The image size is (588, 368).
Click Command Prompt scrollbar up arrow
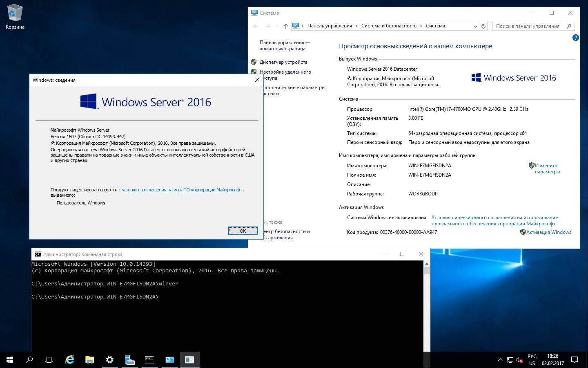[x=427, y=264]
